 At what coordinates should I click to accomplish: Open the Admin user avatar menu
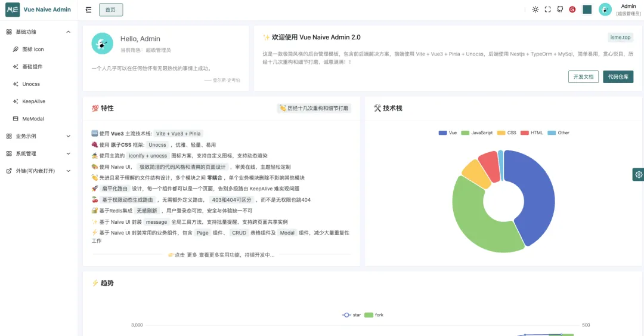(605, 10)
